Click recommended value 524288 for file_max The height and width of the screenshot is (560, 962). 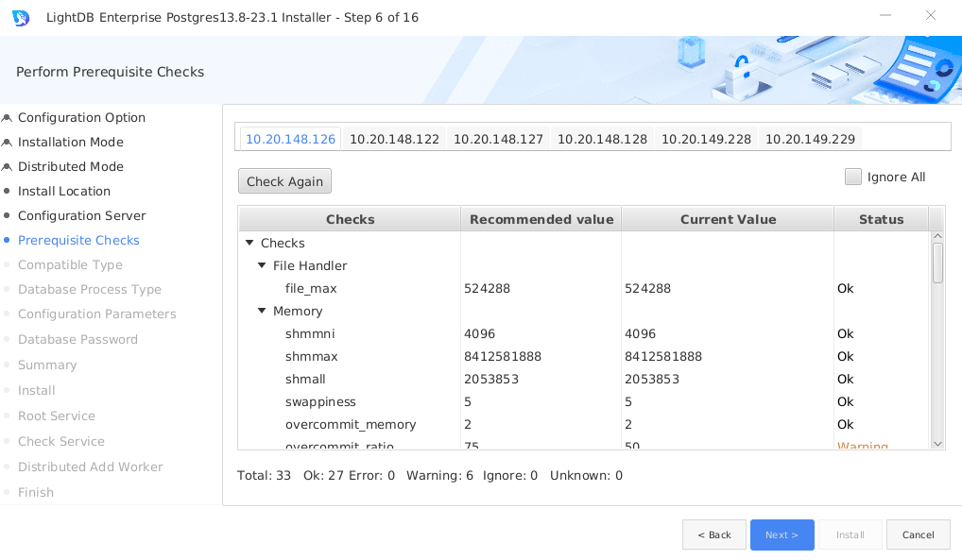click(487, 288)
